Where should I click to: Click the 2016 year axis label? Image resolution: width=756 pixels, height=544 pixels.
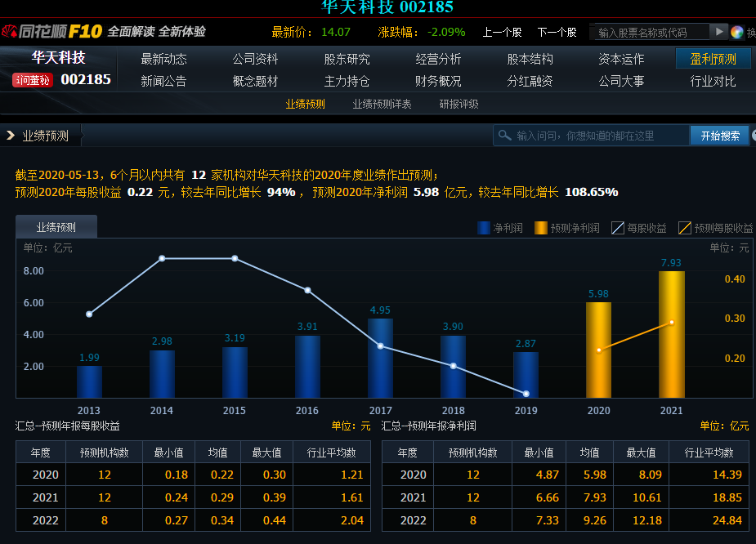pos(307,411)
